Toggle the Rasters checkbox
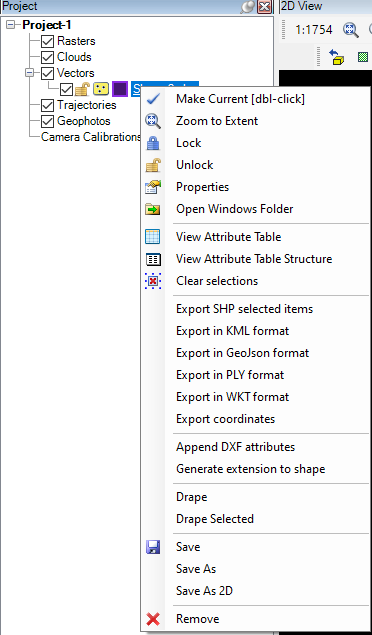Screen dimensions: 372x635 click(48, 41)
